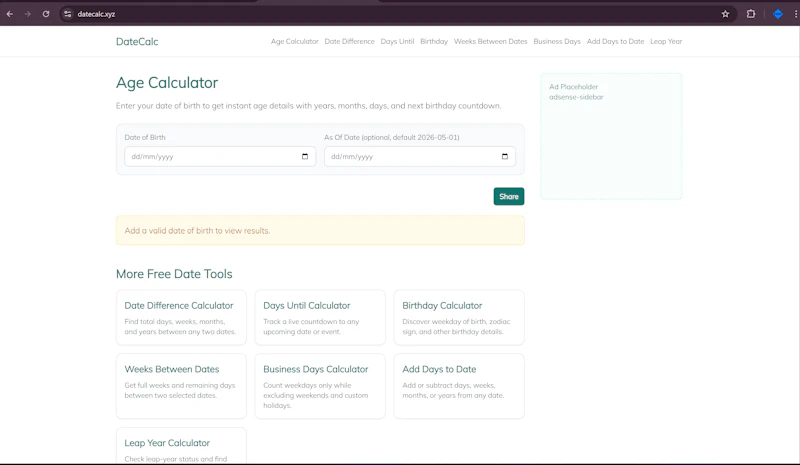This screenshot has height=465, width=800.
Task: Open the Add Days to Date card
Action: pyautogui.click(x=459, y=386)
